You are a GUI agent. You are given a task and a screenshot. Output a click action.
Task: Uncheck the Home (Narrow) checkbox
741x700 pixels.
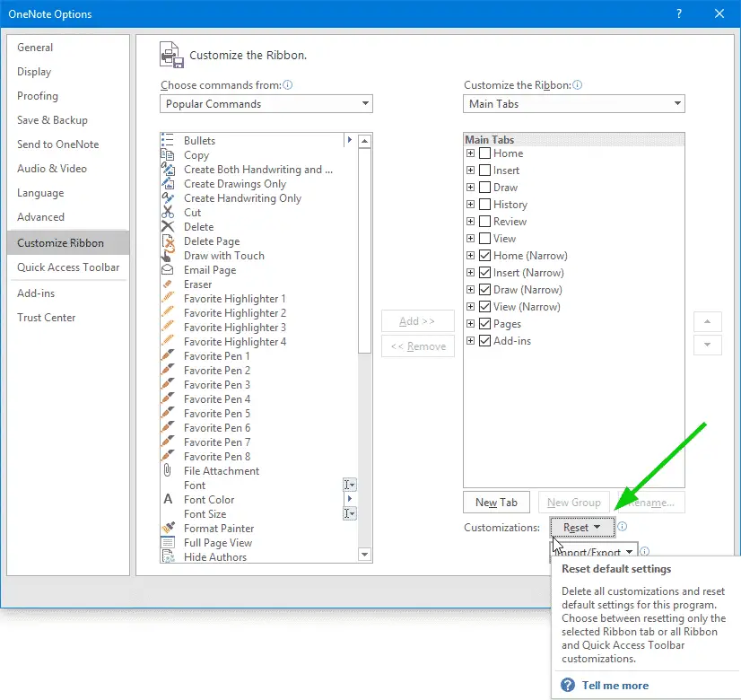[484, 255]
